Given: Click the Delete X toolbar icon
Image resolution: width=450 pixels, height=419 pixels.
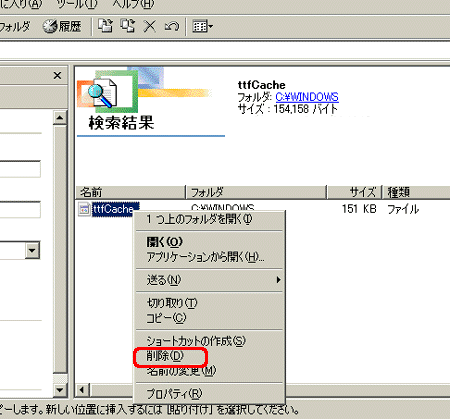Looking at the screenshot, I should pos(150,26).
